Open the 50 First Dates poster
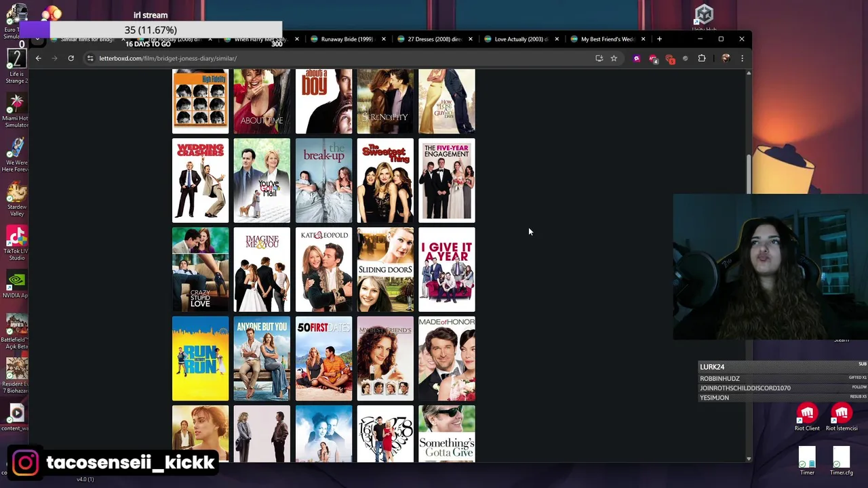The height and width of the screenshot is (488, 868). pyautogui.click(x=323, y=359)
